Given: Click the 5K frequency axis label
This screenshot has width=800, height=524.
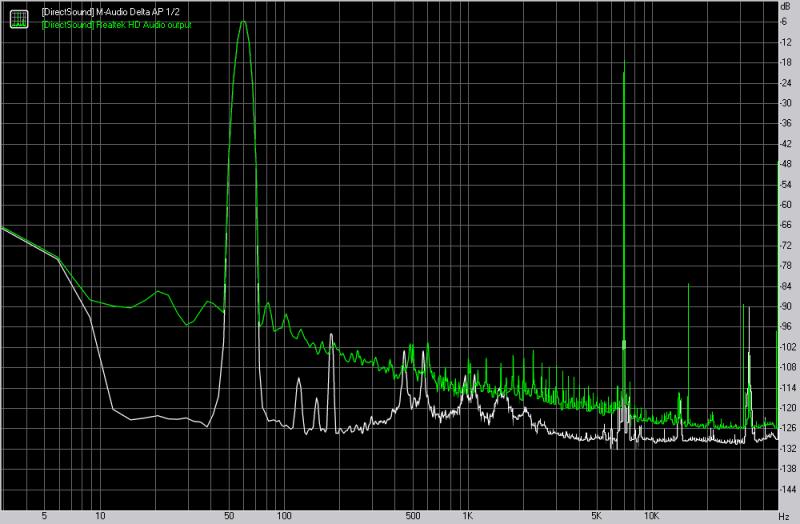Looking at the screenshot, I should (596, 516).
